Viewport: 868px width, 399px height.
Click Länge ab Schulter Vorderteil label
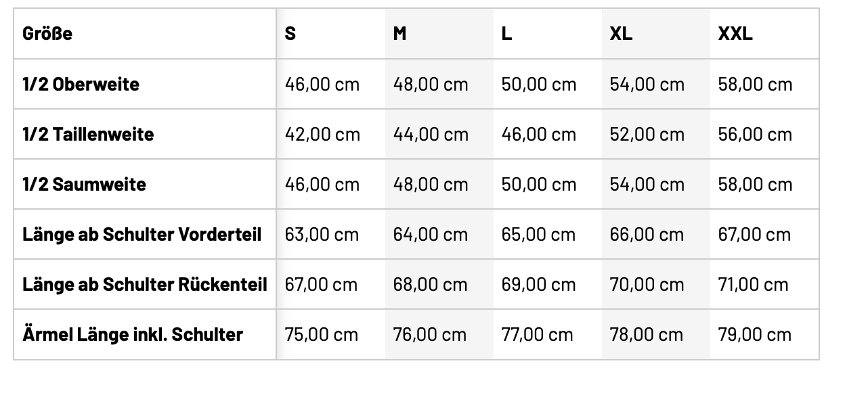(x=142, y=234)
